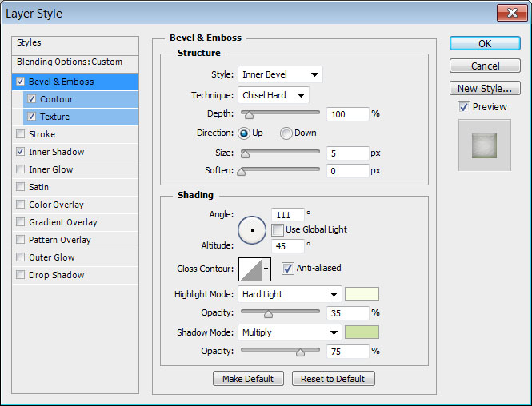Open the Gloss Contour picker arrow
Screen dimensions: 532x406
click(266, 269)
